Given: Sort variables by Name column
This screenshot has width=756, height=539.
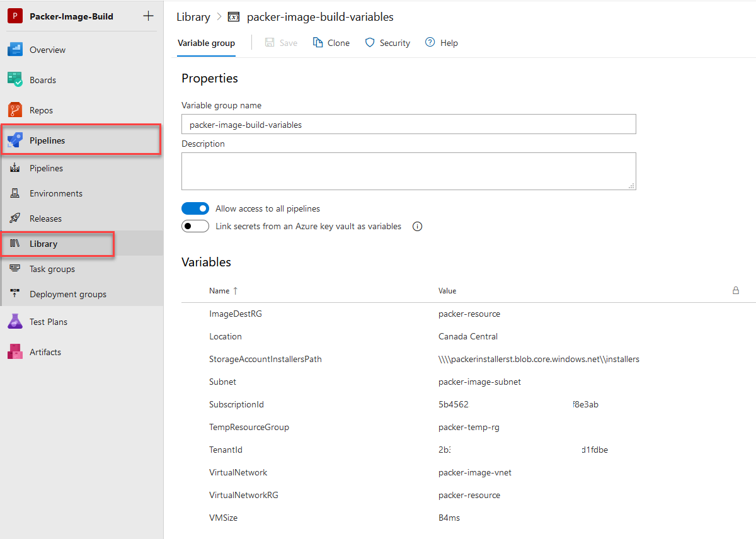Looking at the screenshot, I should pyautogui.click(x=220, y=290).
